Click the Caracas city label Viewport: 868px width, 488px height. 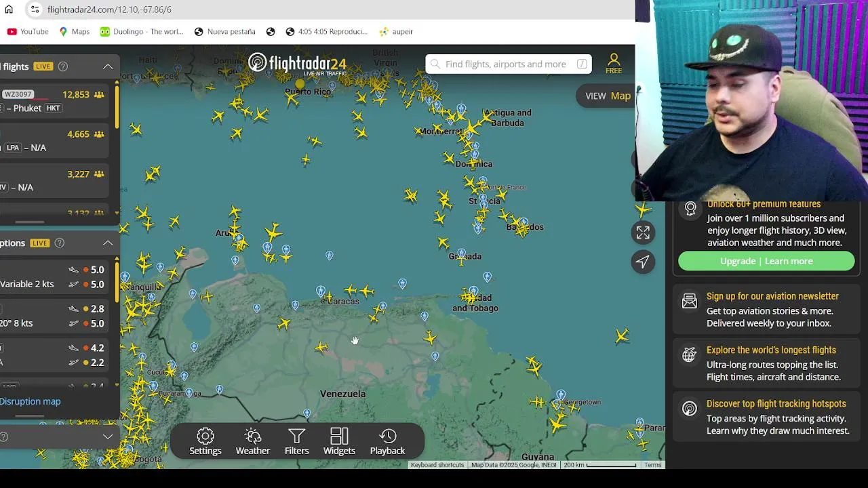[x=343, y=301]
